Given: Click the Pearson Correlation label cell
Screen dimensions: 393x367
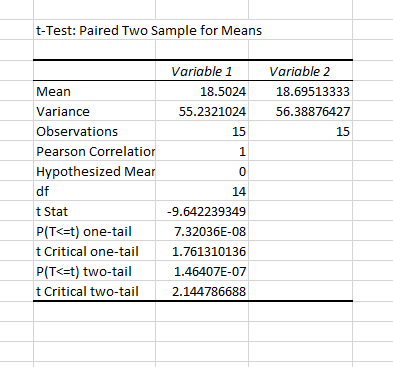Looking at the screenshot, I should click(94, 151).
